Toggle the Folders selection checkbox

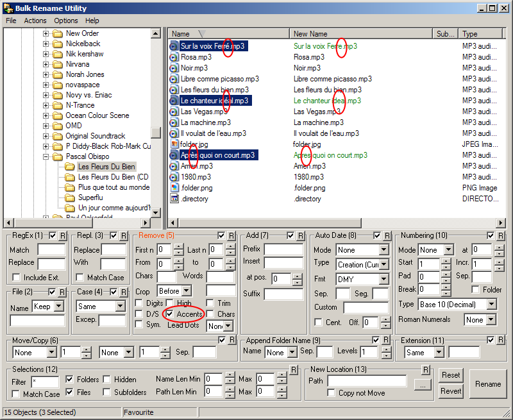(69, 380)
